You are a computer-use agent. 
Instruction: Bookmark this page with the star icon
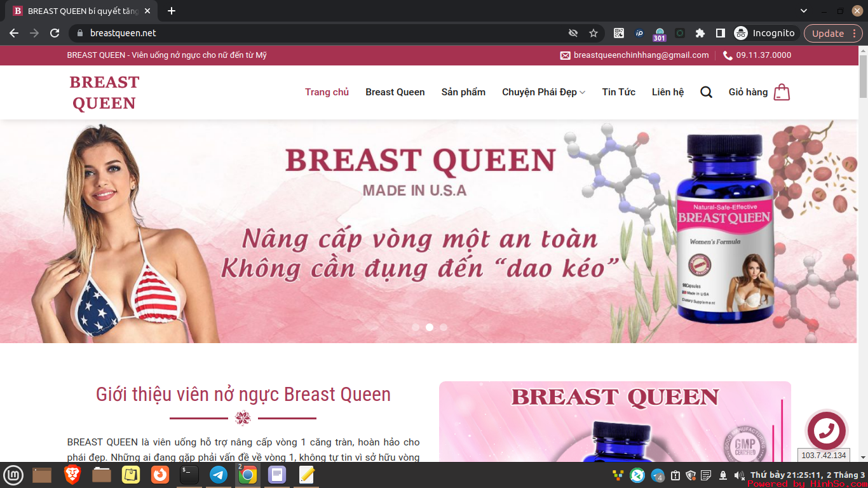click(x=593, y=33)
